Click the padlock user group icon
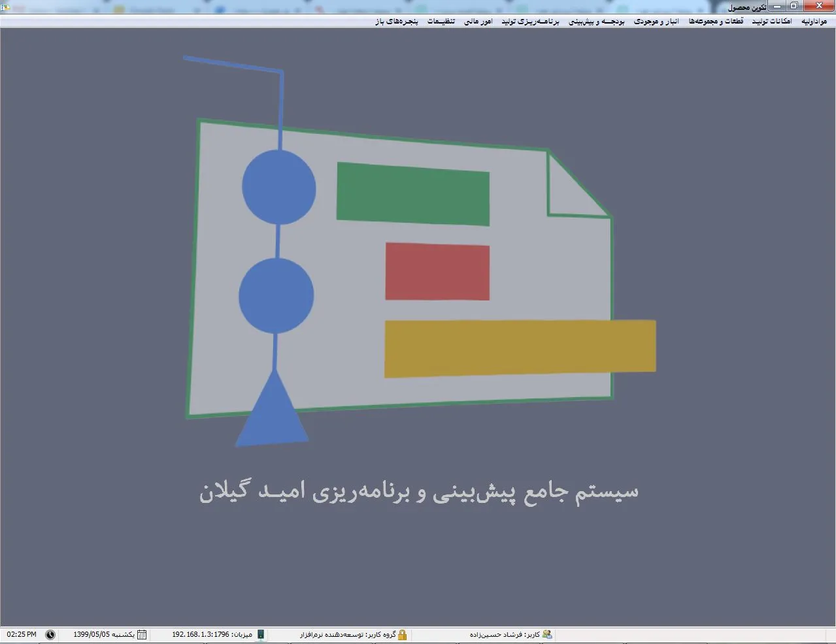The height and width of the screenshot is (644, 836). pos(403,634)
